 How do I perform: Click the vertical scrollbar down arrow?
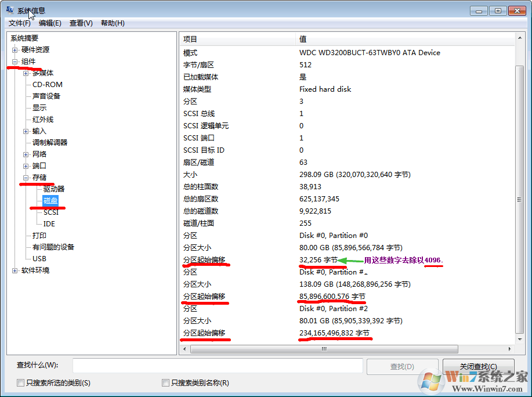point(520,340)
